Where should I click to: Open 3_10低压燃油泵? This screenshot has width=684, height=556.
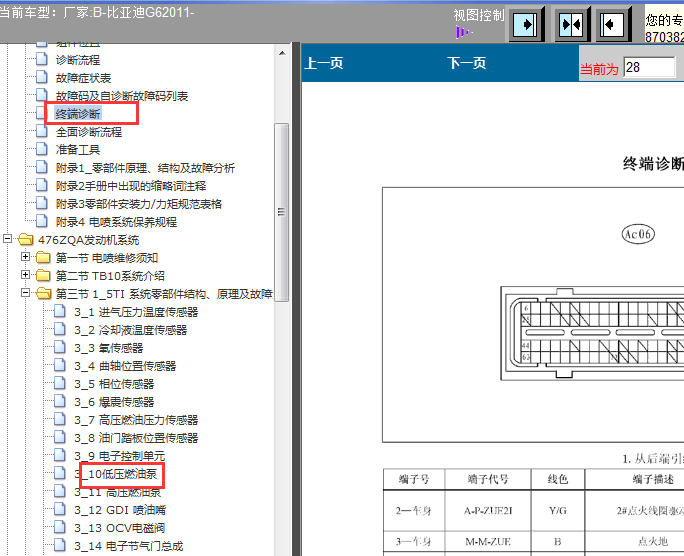(116, 474)
